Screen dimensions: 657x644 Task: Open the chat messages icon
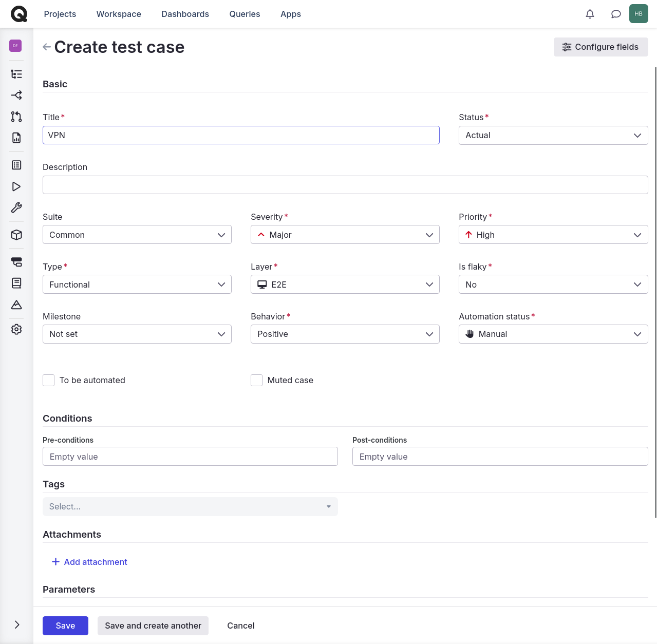(616, 14)
